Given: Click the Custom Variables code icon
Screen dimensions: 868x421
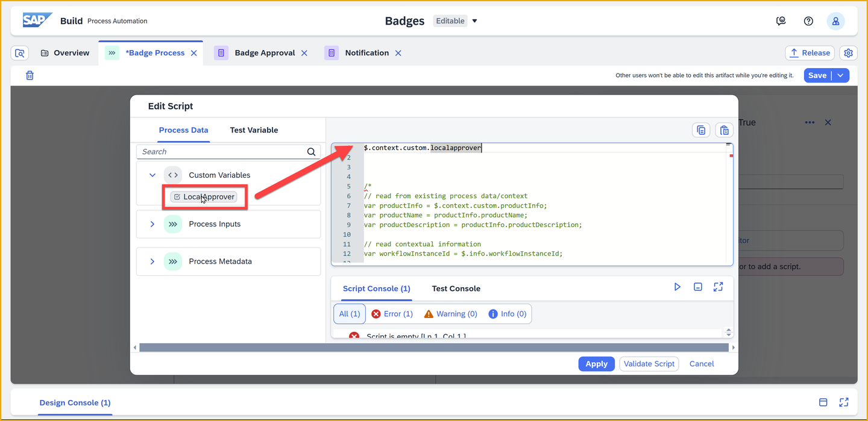Looking at the screenshot, I should [173, 175].
